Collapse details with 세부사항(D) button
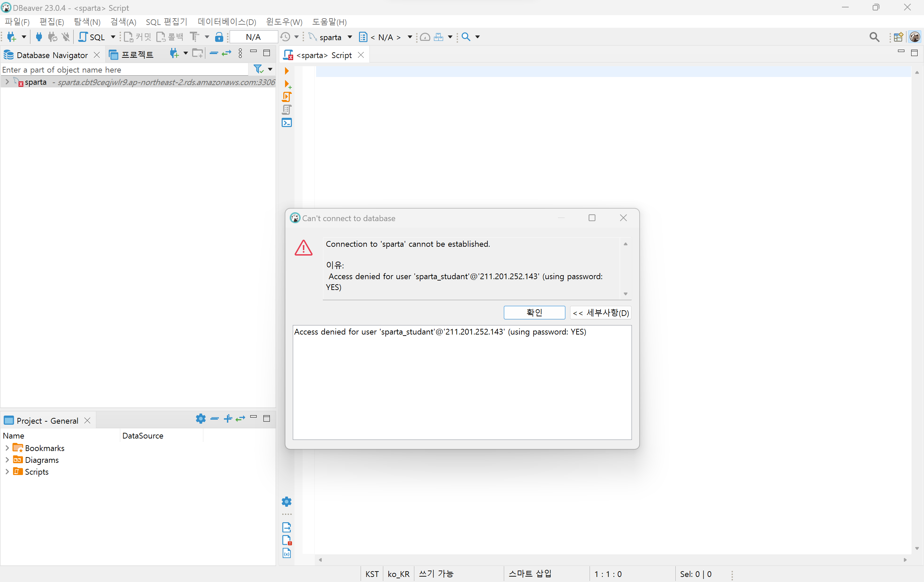Image resolution: width=924 pixels, height=582 pixels. (600, 313)
